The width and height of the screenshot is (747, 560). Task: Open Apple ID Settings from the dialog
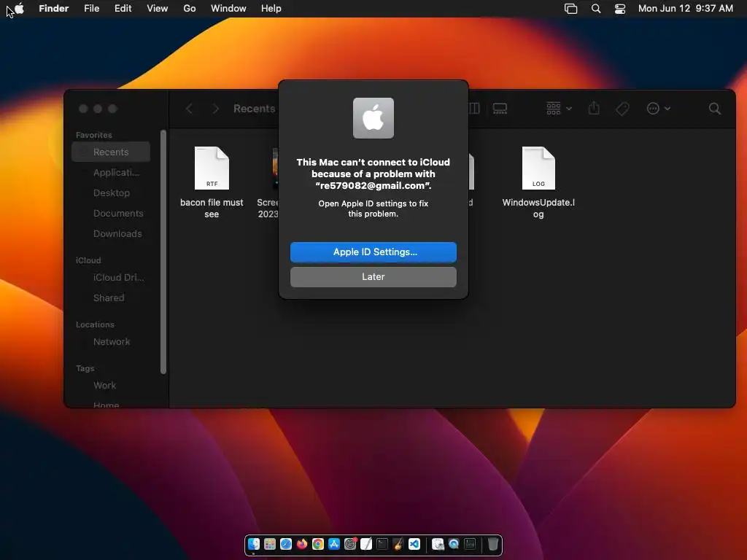(x=373, y=252)
